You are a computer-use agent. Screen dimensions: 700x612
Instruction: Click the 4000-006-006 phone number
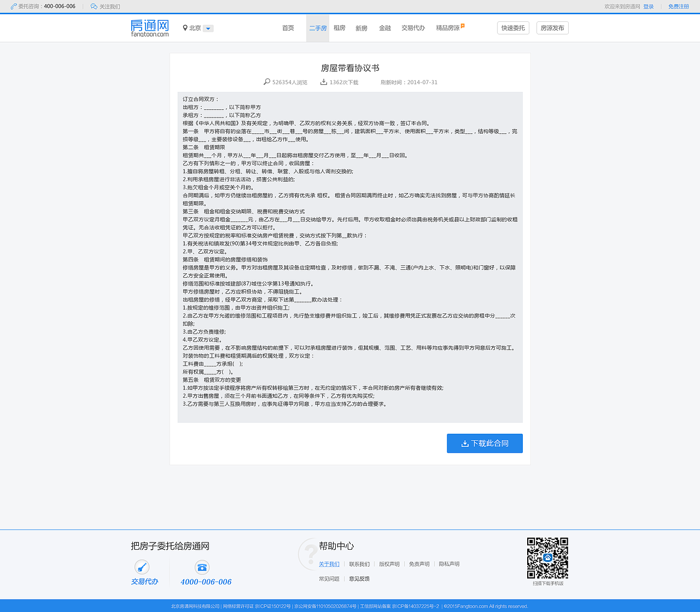coord(206,582)
